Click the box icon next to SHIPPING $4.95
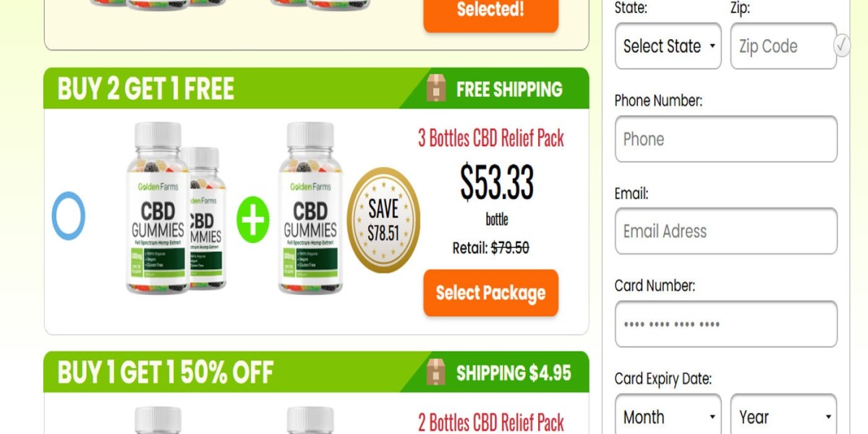This screenshot has height=434, width=868. (436, 373)
